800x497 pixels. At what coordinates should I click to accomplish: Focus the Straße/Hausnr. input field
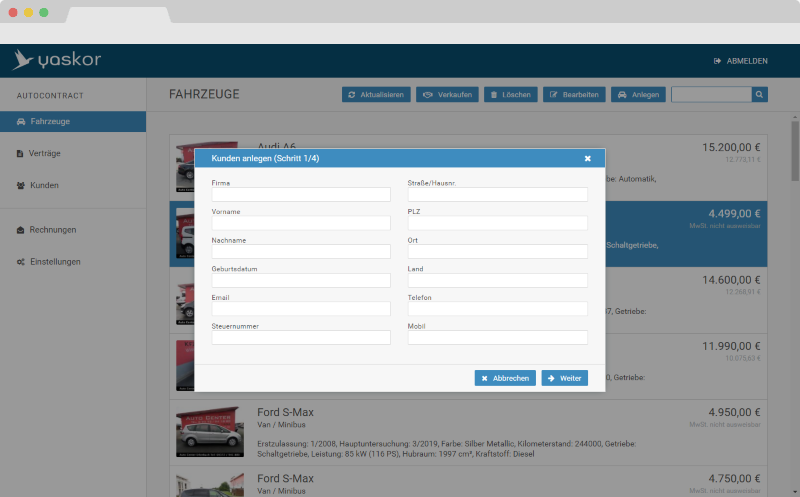[497, 194]
